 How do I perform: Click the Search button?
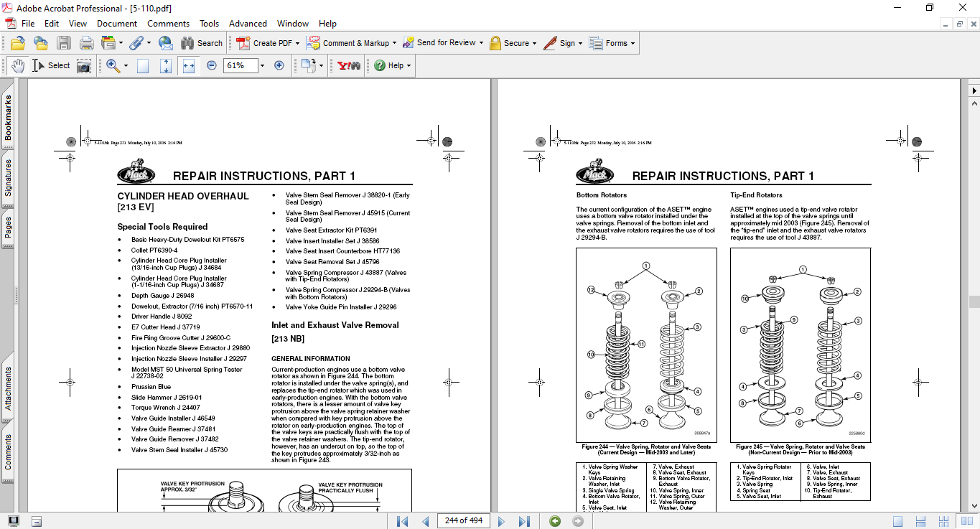click(x=202, y=43)
